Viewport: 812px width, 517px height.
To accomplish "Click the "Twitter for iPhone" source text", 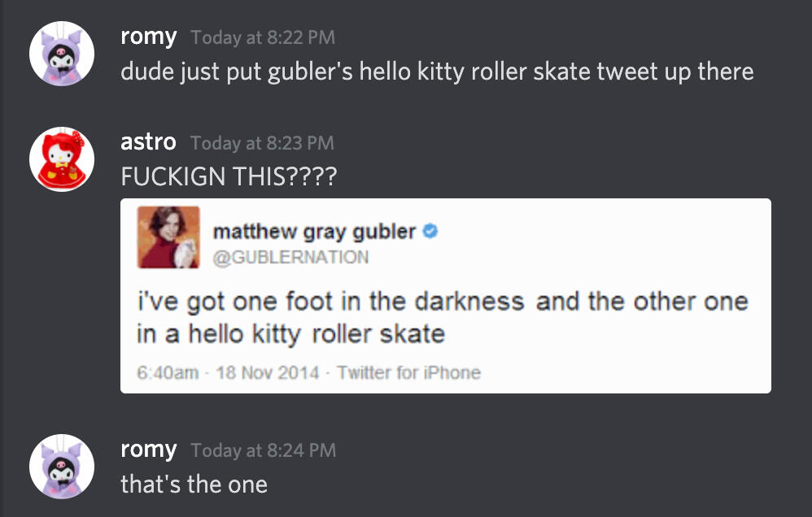I will click(x=408, y=373).
